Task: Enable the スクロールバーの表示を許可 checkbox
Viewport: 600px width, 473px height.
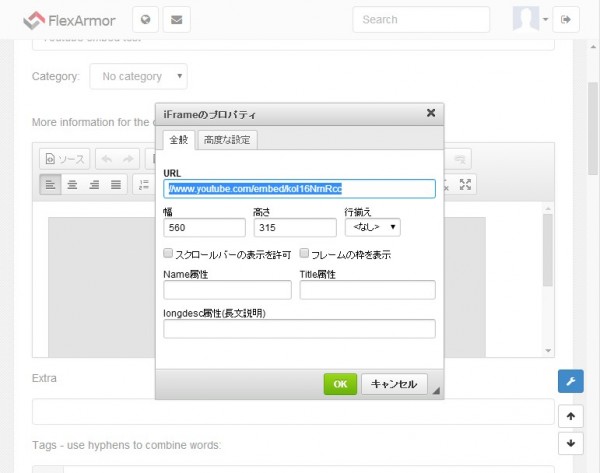Action: point(168,254)
